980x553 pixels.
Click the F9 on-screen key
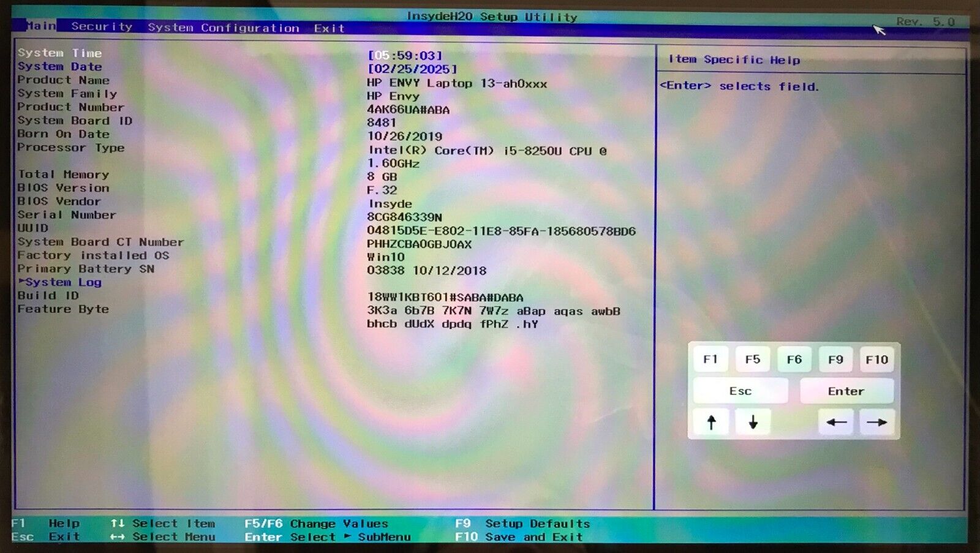click(x=835, y=359)
